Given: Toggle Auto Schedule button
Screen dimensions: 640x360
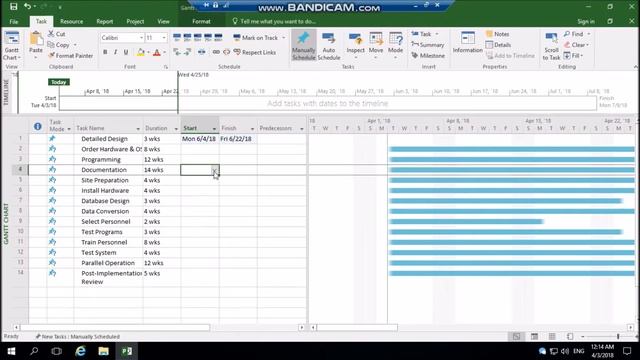Looking at the screenshot, I should tap(329, 46).
